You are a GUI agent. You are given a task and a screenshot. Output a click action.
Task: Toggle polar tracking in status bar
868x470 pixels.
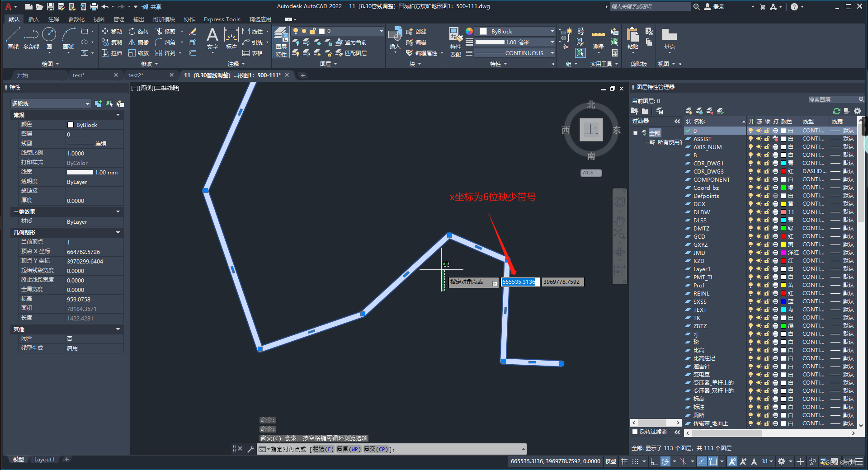point(665,461)
